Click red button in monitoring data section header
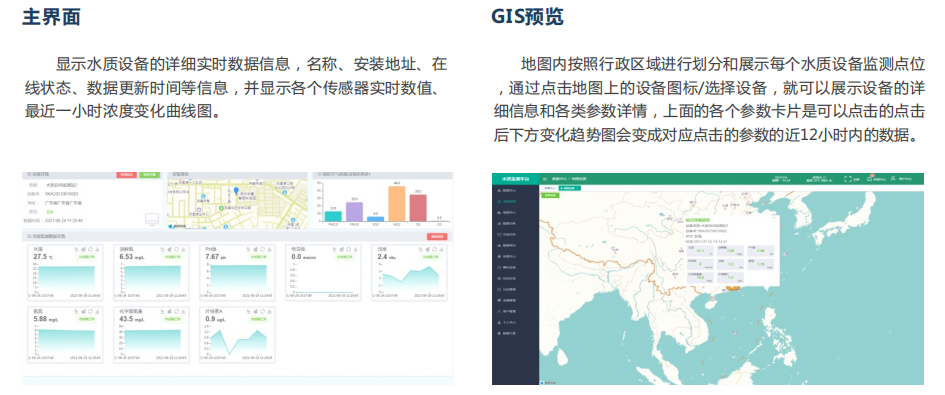945x395 pixels. pos(437,236)
